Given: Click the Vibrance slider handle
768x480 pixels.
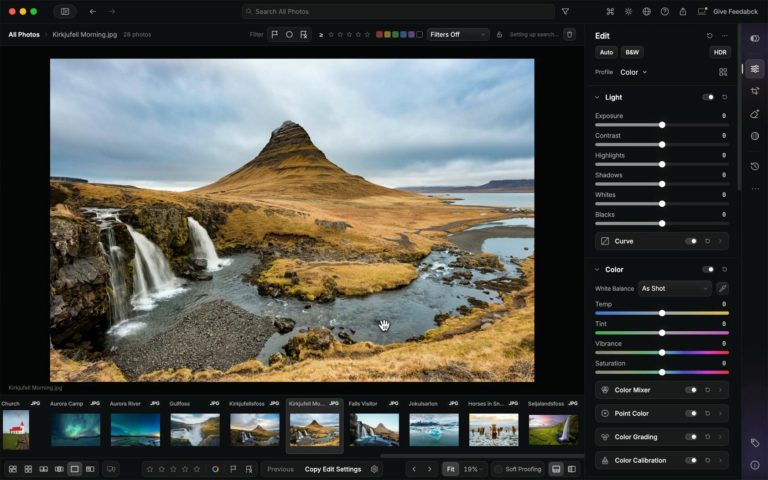Looking at the screenshot, I should coord(662,353).
